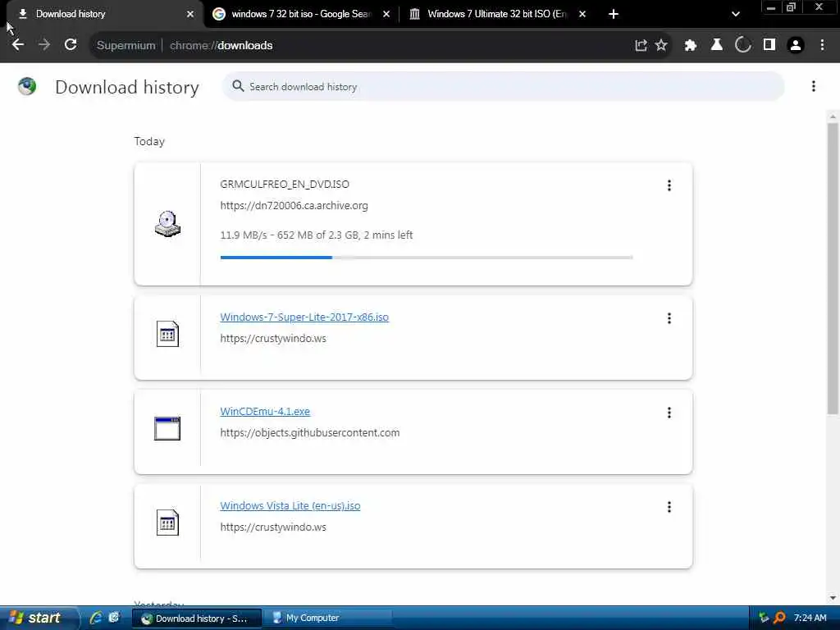Click the second quick launch icon
The image size is (840, 630).
114,618
